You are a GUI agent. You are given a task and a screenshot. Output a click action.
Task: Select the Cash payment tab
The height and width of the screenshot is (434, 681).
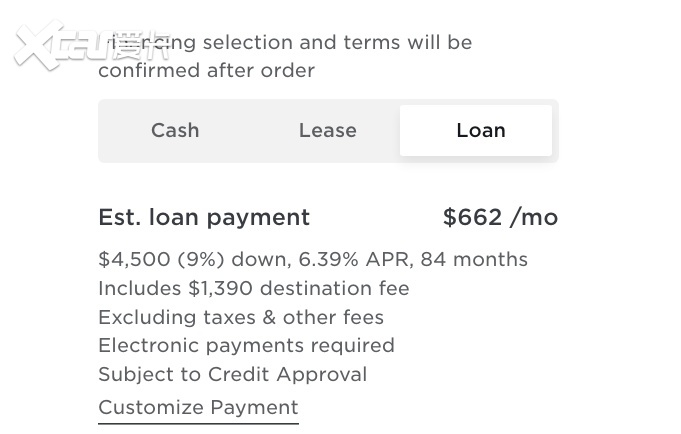[175, 130]
